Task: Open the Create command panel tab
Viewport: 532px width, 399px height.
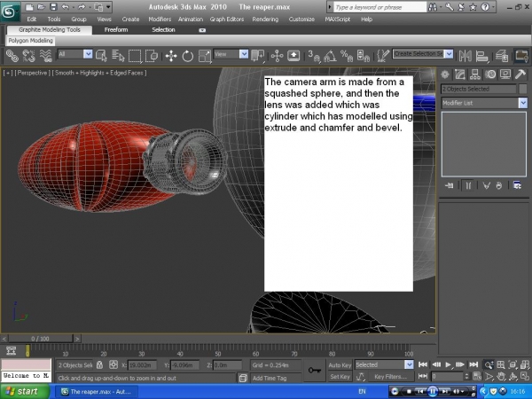Action: pyautogui.click(x=445, y=74)
